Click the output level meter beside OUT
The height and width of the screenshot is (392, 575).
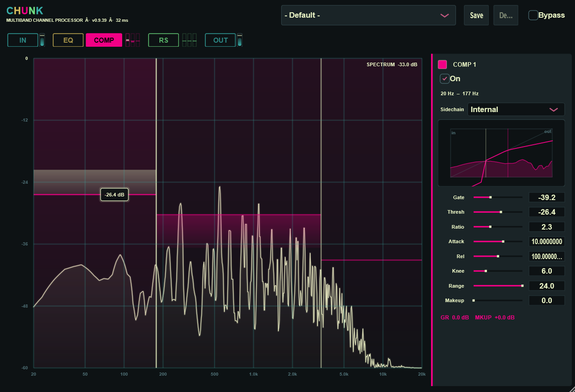pos(240,40)
